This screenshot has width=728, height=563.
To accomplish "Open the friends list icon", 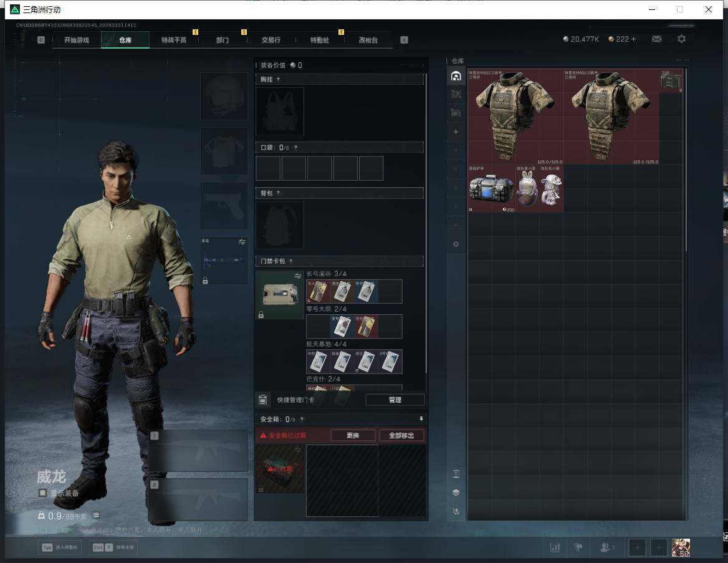I will (607, 547).
